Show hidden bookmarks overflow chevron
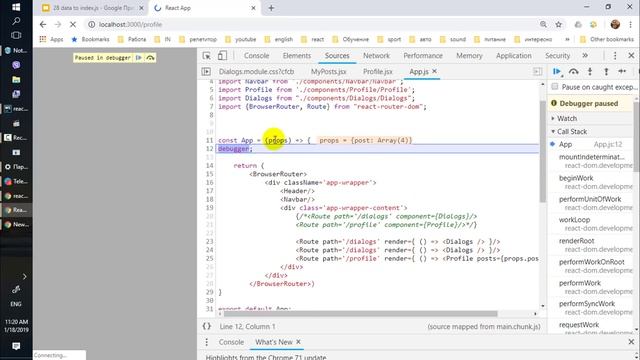Image resolution: width=640 pixels, height=360 pixels. pyautogui.click(x=567, y=39)
